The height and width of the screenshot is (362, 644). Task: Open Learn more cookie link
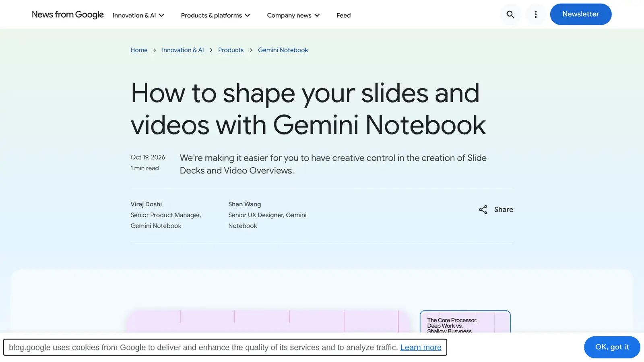pyautogui.click(x=421, y=348)
